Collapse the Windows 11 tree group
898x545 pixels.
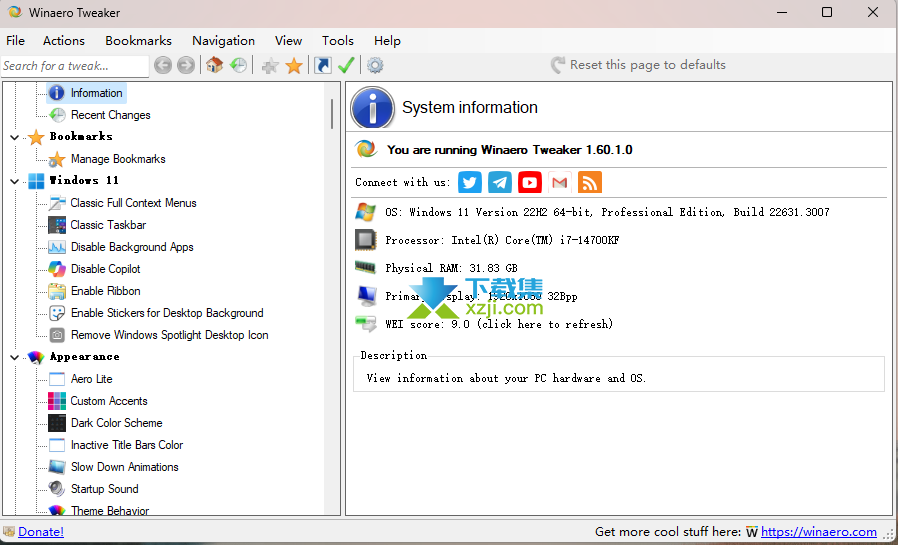pyautogui.click(x=14, y=181)
